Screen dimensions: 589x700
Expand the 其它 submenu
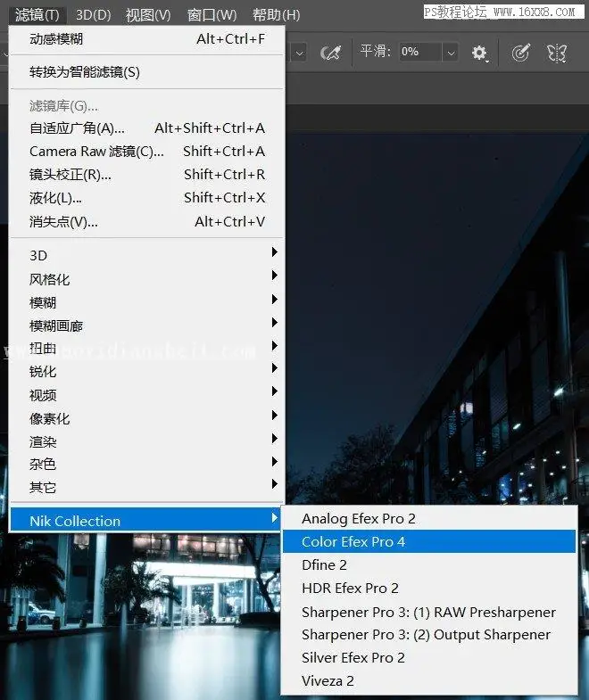click(147, 487)
